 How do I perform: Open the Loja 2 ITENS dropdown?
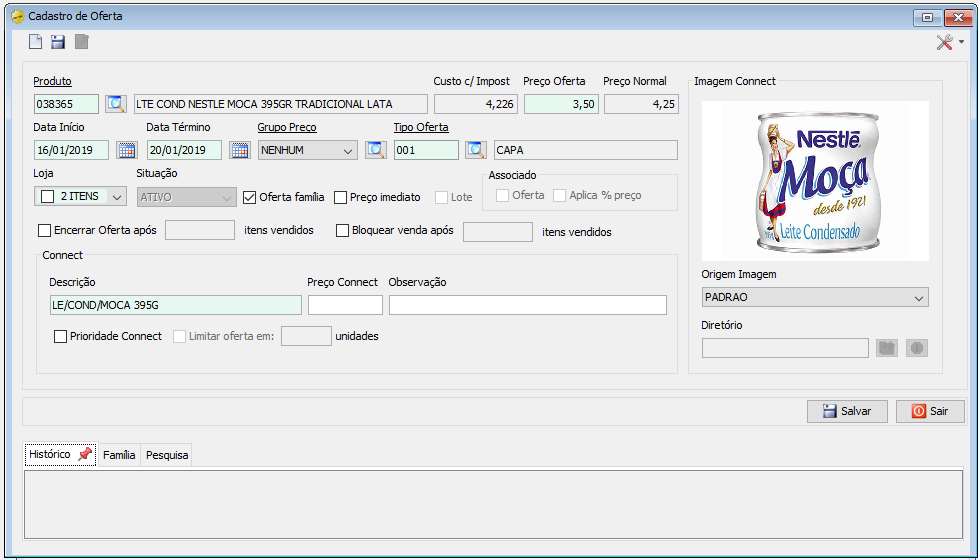click(x=80, y=196)
